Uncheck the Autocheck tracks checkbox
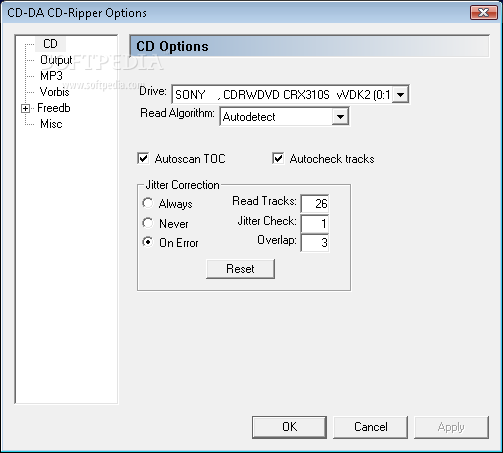This screenshot has width=503, height=453. [x=278, y=158]
